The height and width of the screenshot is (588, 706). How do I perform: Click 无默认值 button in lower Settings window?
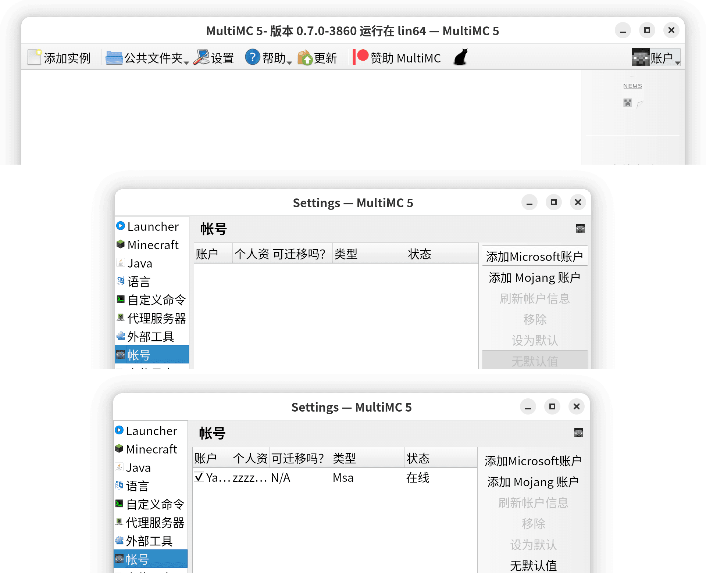[533, 565]
